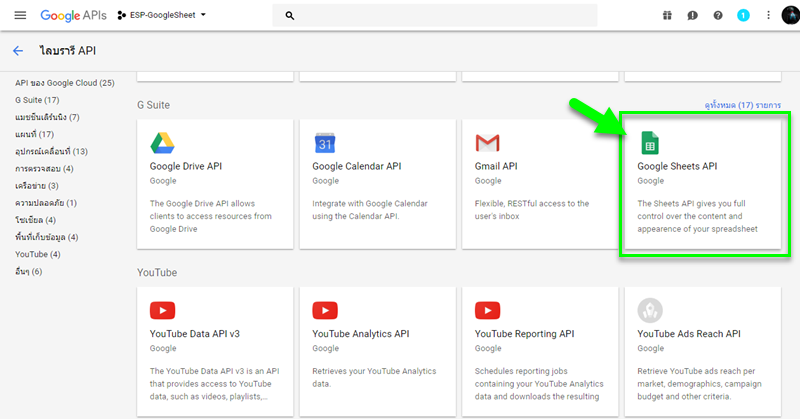This screenshot has width=800, height=419.
Task: Select แผนที่ (17) category
Action: click(x=35, y=134)
